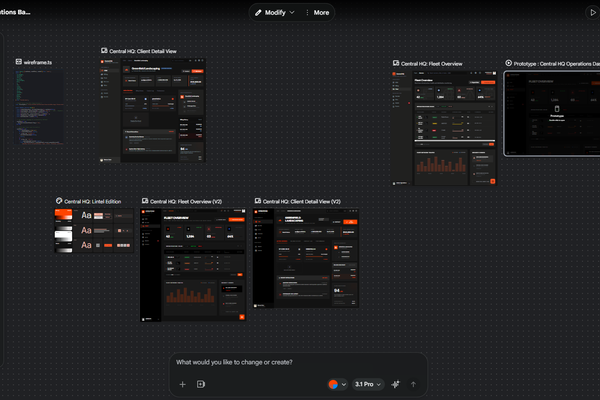Select the wireframe.ts code thumbnail
The height and width of the screenshot is (400, 600).
39,107
